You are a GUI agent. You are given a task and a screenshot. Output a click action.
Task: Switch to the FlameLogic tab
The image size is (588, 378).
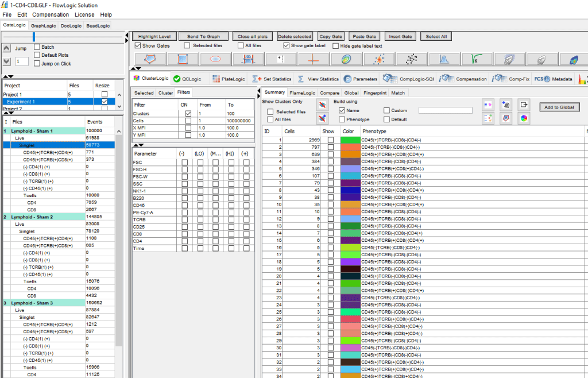303,92
